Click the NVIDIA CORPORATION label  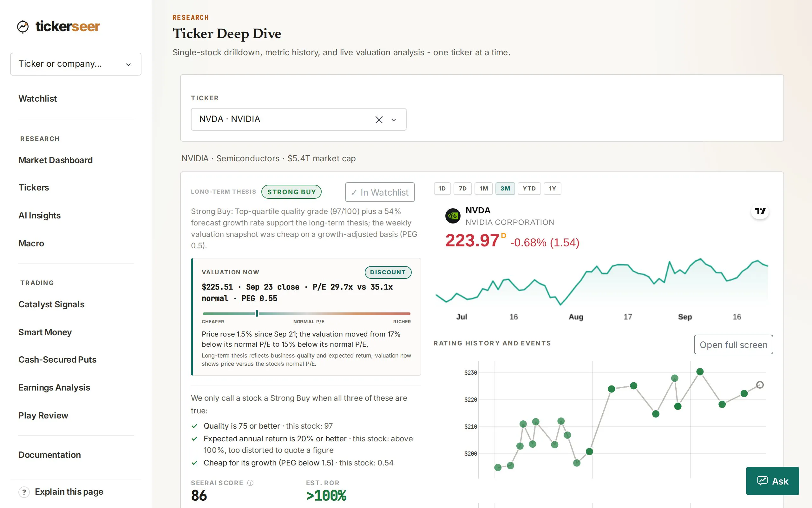pos(510,222)
